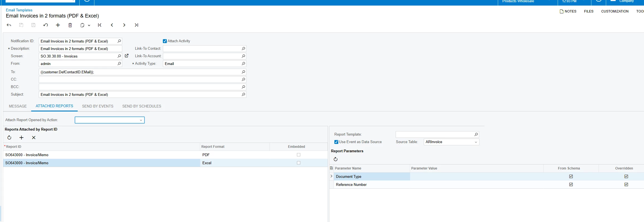Toggle From Schema for Document Type

571,176
